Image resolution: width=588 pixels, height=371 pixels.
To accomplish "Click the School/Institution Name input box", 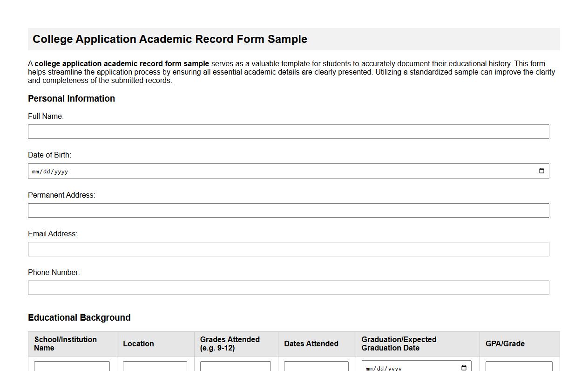I will pos(72,367).
